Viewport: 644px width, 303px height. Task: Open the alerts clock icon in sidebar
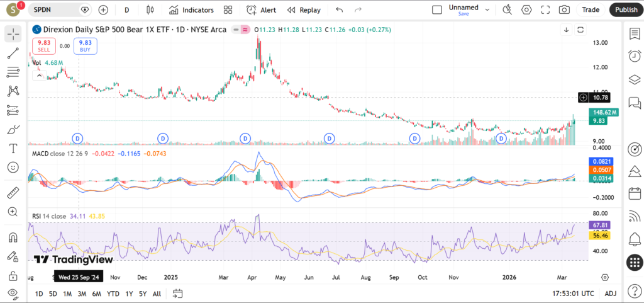tap(634, 56)
